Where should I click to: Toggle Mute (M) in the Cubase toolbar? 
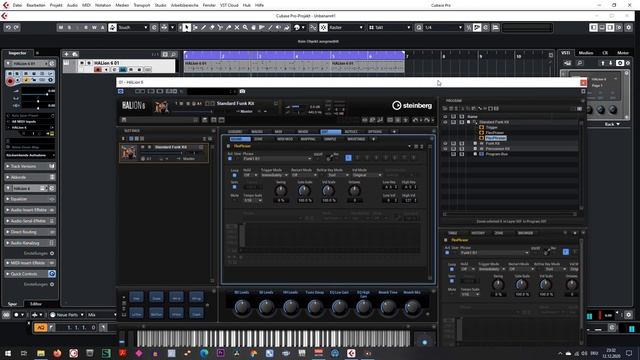[x=61, y=27]
